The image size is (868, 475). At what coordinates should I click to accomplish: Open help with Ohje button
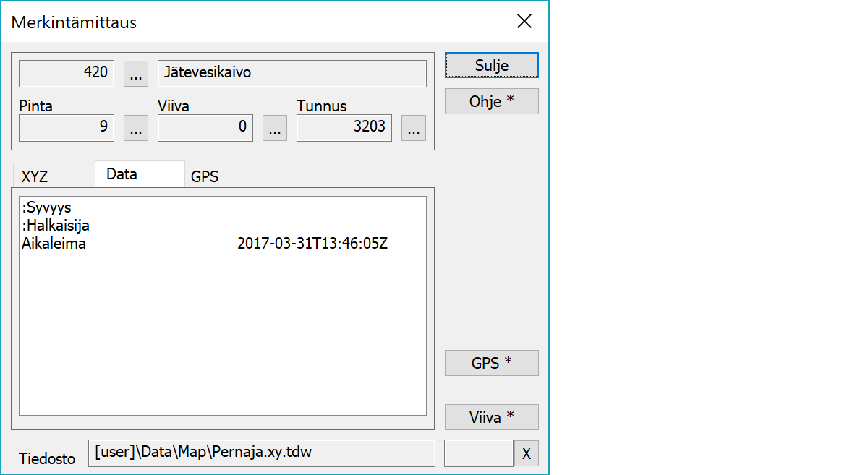(491, 101)
